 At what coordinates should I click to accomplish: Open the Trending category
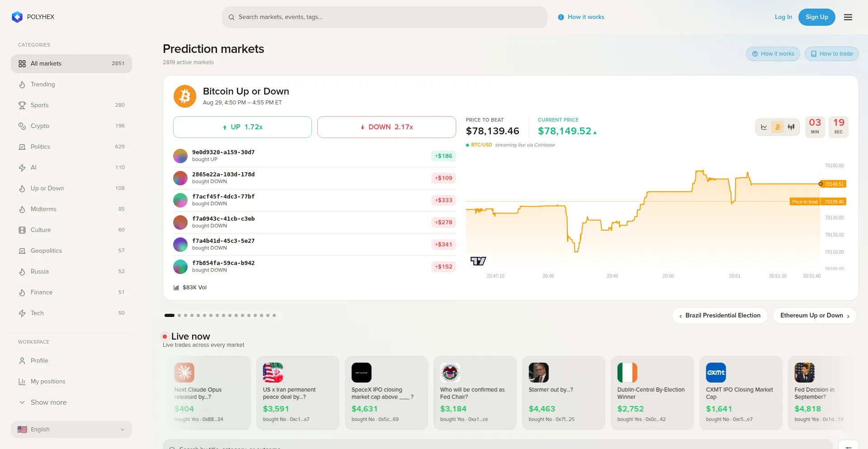pyautogui.click(x=71, y=85)
